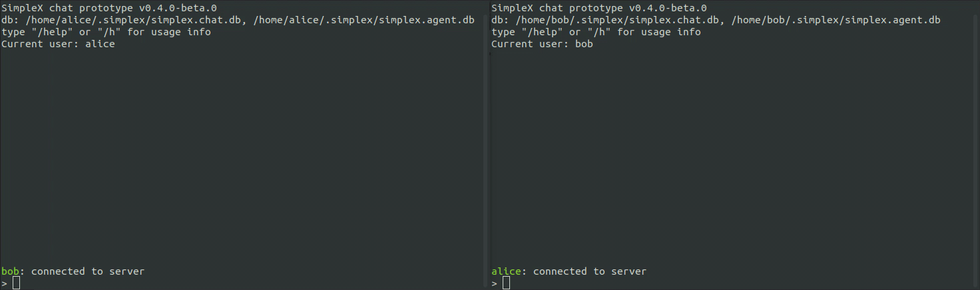Click 'Current user: bob' line
This screenshot has width=980, height=290.
(542, 44)
